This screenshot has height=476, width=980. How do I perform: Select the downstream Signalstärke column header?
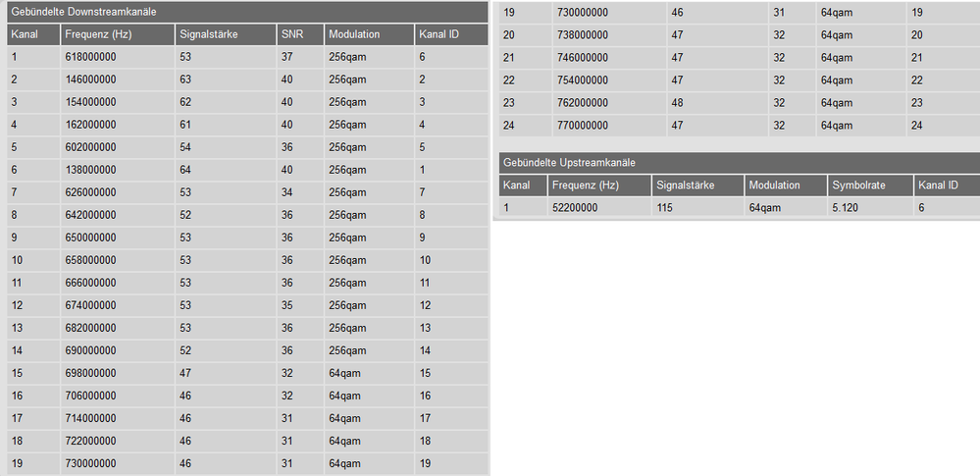tap(210, 34)
